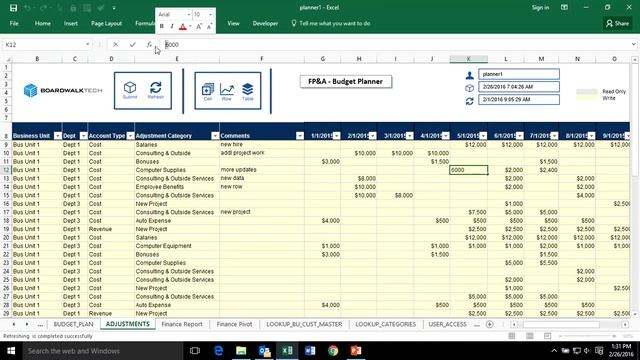Switch to the Finance Report sheet tab

182,324
